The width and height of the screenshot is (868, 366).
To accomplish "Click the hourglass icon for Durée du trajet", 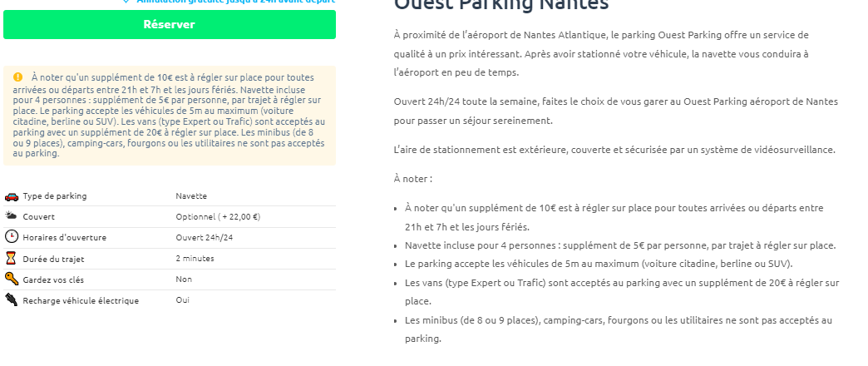I will [x=12, y=258].
